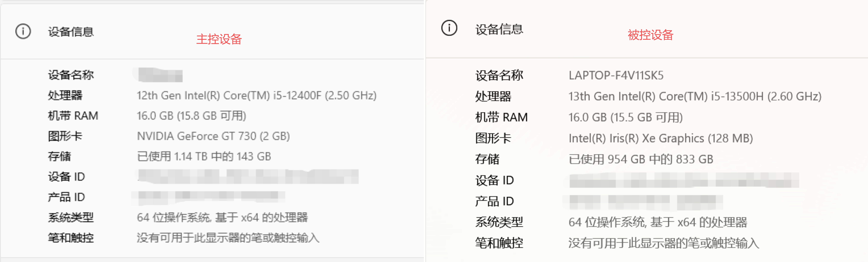
Task: Click storage value 已使用 954 GB 中的 833 GB
Action: [x=641, y=159]
